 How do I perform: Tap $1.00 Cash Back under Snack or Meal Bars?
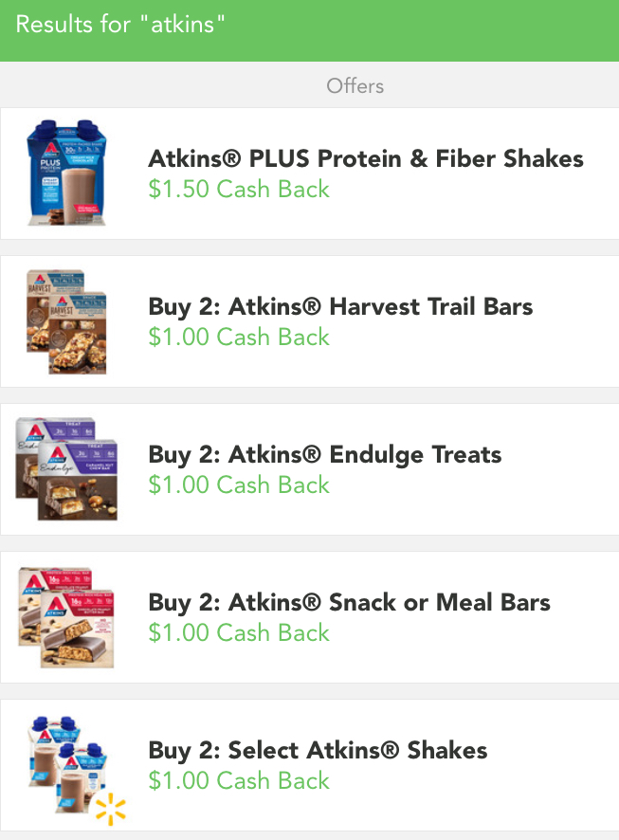coord(239,632)
